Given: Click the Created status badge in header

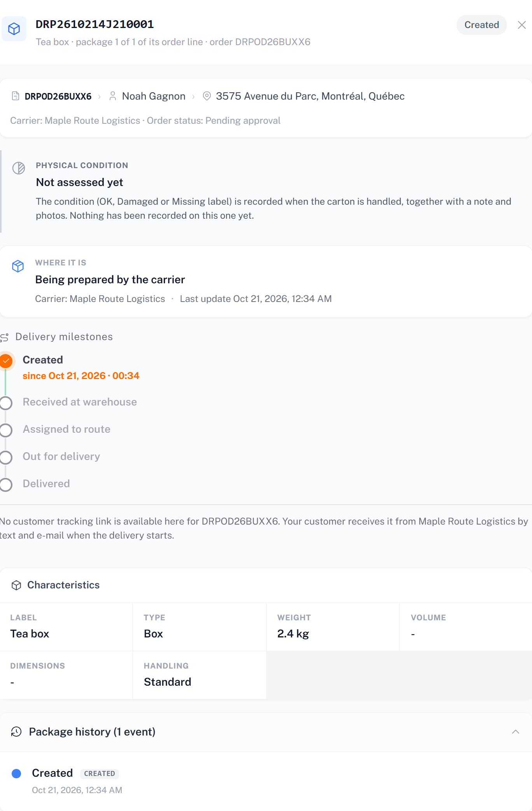Looking at the screenshot, I should click(481, 25).
